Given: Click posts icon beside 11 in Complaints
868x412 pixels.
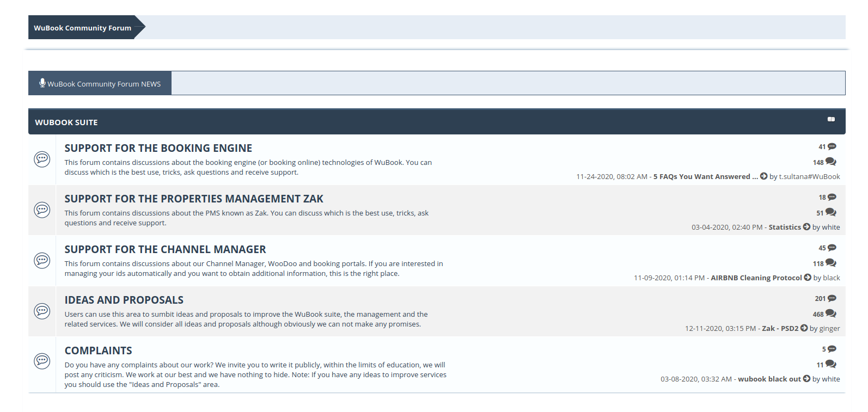Looking at the screenshot, I should (x=830, y=364).
